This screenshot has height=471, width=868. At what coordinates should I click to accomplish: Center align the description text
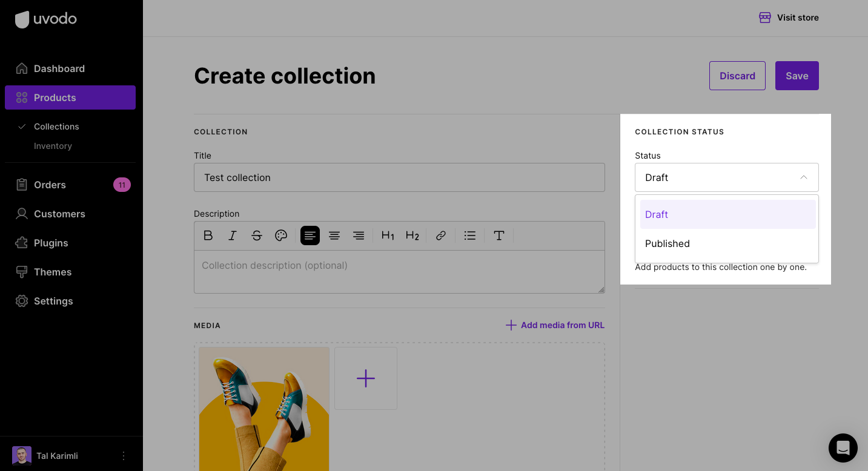(334, 236)
